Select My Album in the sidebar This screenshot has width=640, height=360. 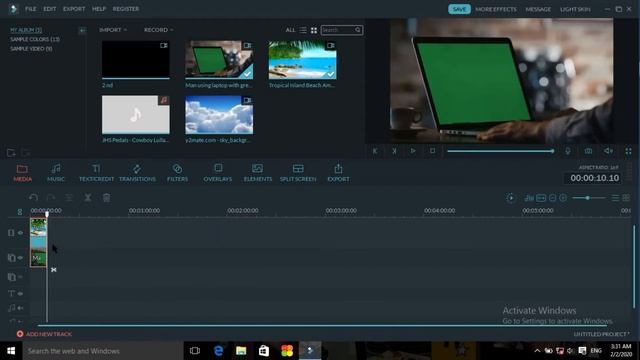pos(26,30)
